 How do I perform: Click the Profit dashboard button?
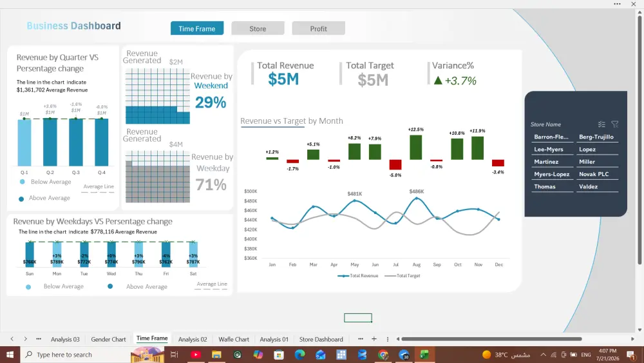pos(319,28)
